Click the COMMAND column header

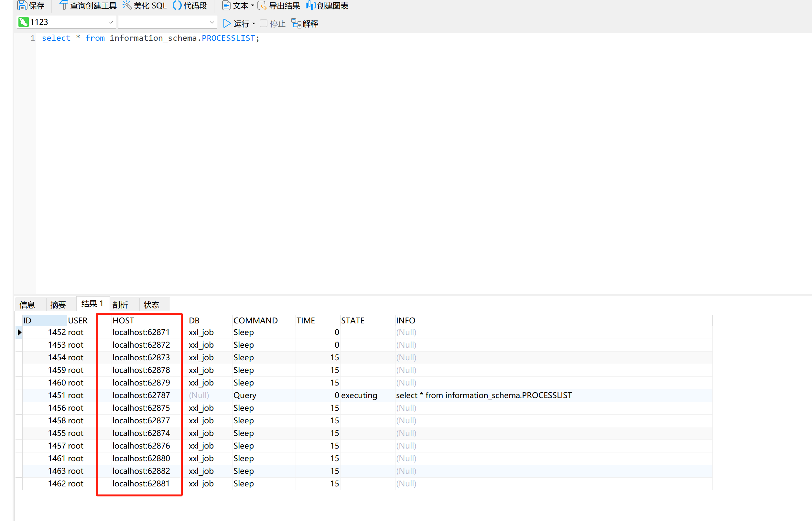point(255,320)
